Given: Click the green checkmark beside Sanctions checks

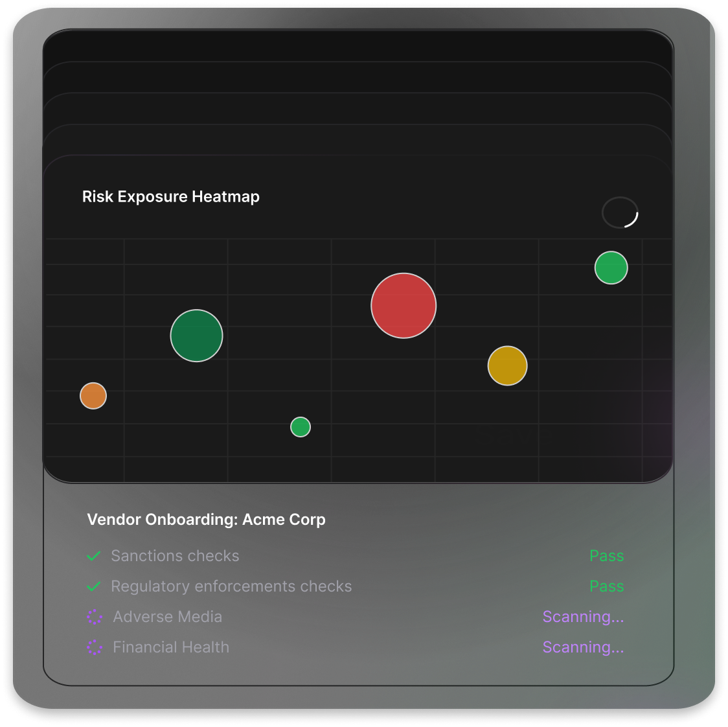Looking at the screenshot, I should coord(93,556).
